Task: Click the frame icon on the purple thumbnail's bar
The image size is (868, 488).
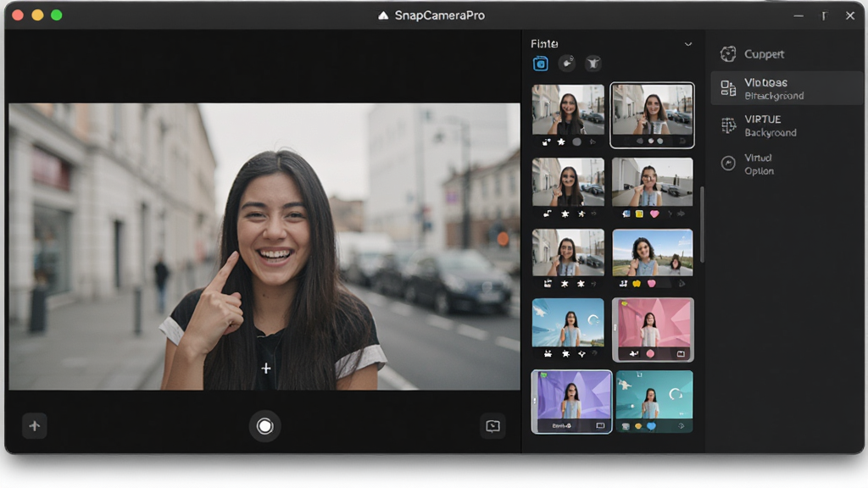Action: 600,425
